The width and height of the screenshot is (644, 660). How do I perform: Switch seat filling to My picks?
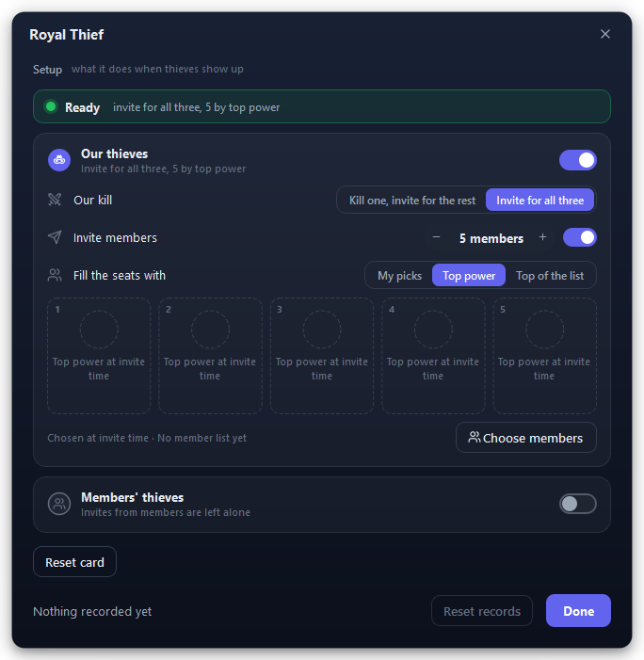pos(399,276)
